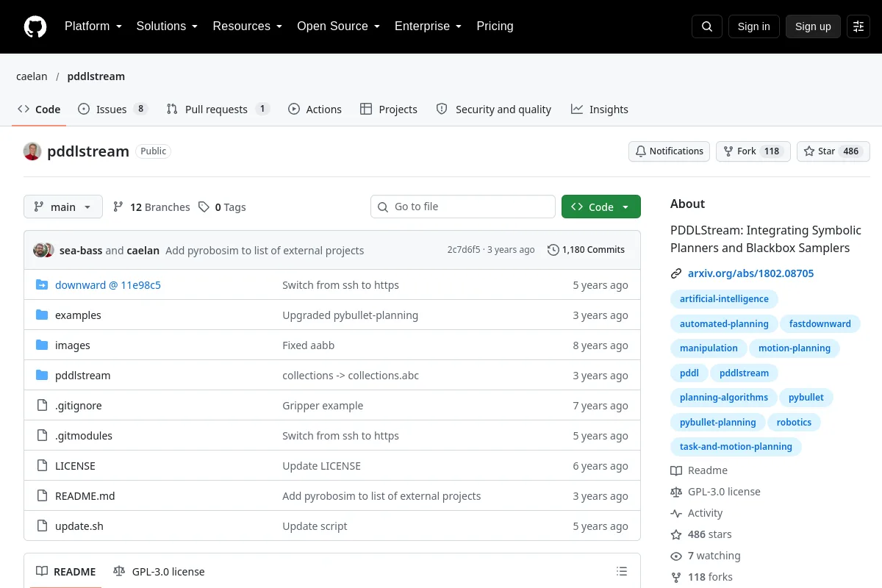Open the branch icon beside 12 Branches
882x588 pixels.
pyautogui.click(x=118, y=207)
